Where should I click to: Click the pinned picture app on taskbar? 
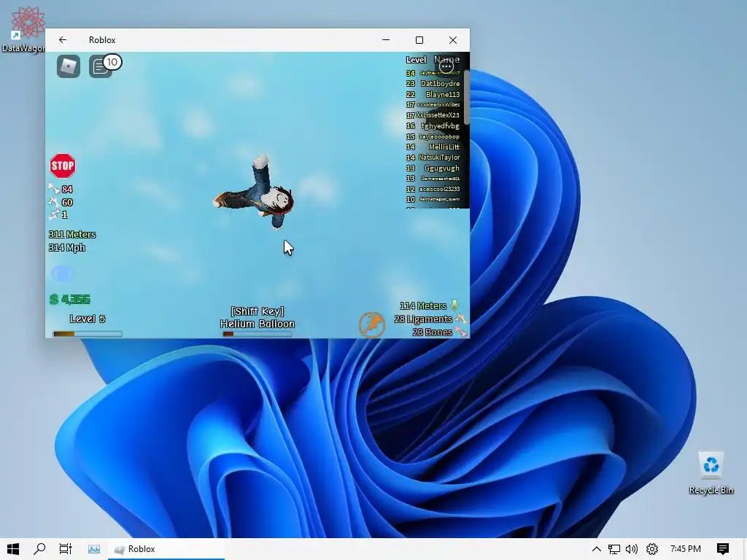tap(94, 549)
